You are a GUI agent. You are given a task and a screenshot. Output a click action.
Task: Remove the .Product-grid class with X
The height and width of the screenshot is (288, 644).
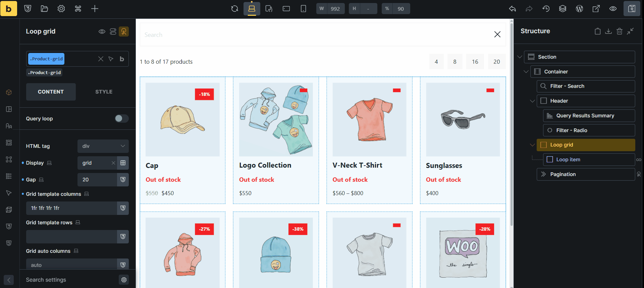(101, 59)
